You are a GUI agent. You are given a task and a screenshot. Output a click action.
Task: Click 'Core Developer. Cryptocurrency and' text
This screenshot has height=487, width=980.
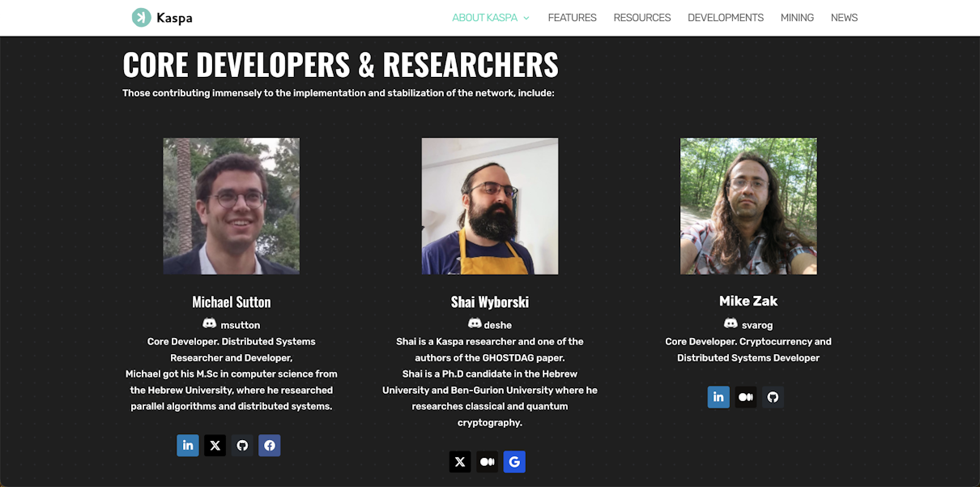(748, 341)
